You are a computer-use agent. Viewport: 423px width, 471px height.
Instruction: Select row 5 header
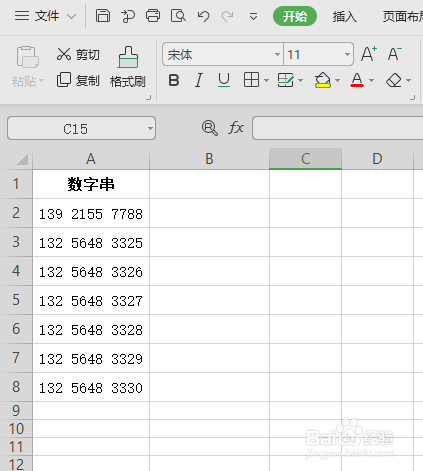click(x=16, y=300)
